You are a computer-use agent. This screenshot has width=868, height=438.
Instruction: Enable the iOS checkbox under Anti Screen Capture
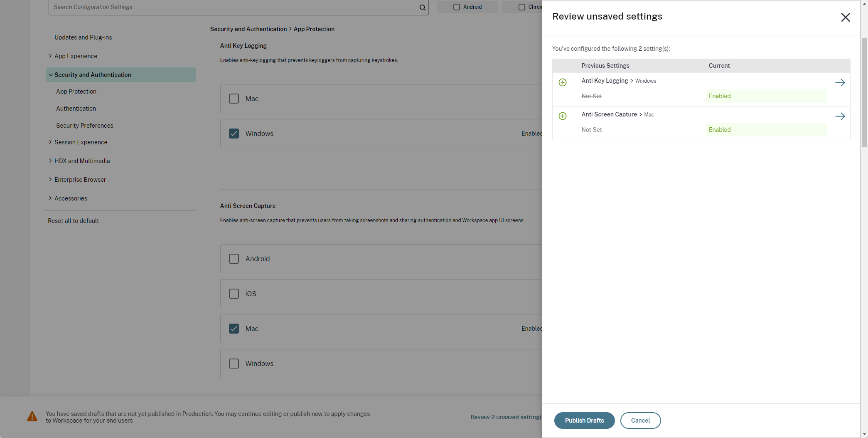coord(234,294)
